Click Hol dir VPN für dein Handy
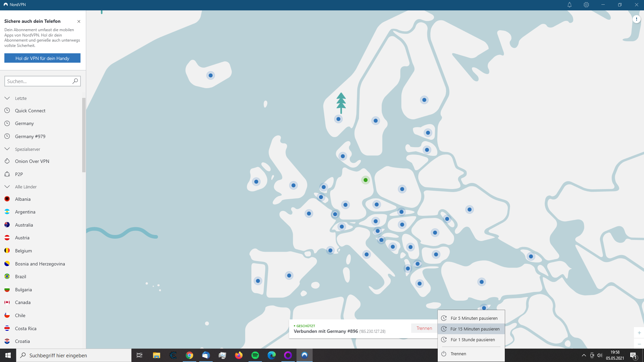This screenshot has width=644, height=362. coord(42,58)
